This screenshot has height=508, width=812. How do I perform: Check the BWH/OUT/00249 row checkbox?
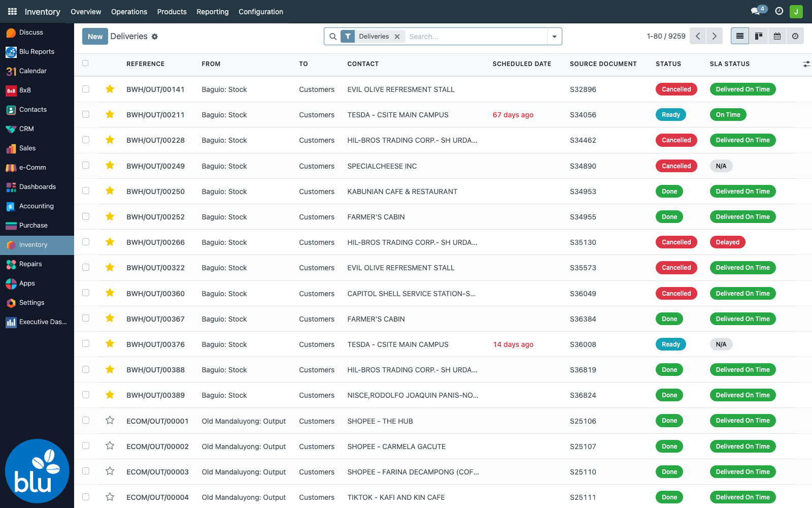point(86,165)
